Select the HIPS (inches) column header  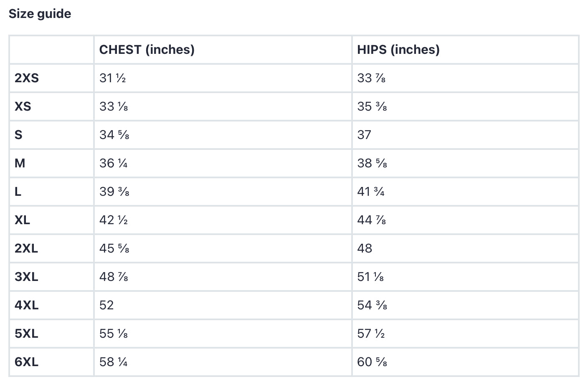click(x=398, y=50)
